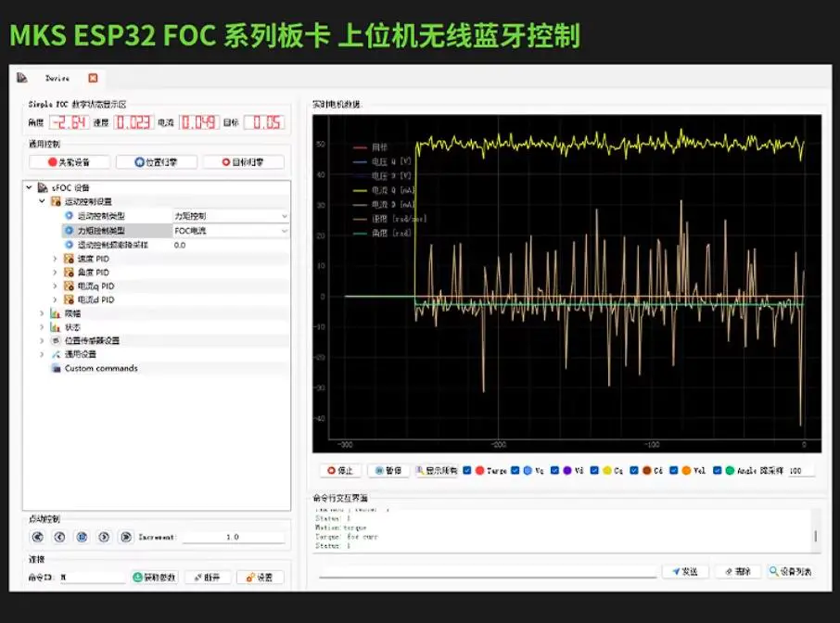Click the disconnect (断开) button

(208, 578)
